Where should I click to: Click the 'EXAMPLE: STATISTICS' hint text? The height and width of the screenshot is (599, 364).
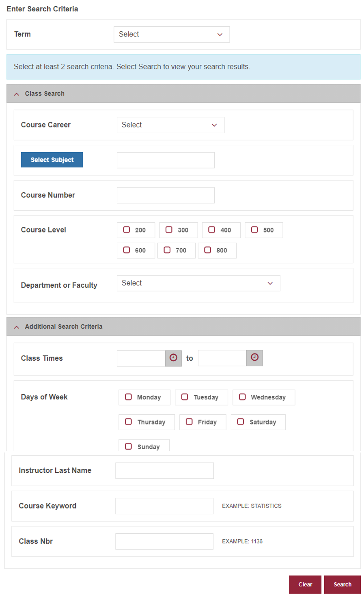252,506
